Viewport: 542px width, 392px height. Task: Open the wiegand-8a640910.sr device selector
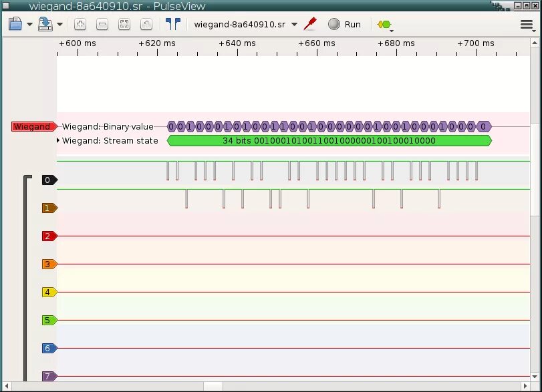pyautogui.click(x=246, y=25)
